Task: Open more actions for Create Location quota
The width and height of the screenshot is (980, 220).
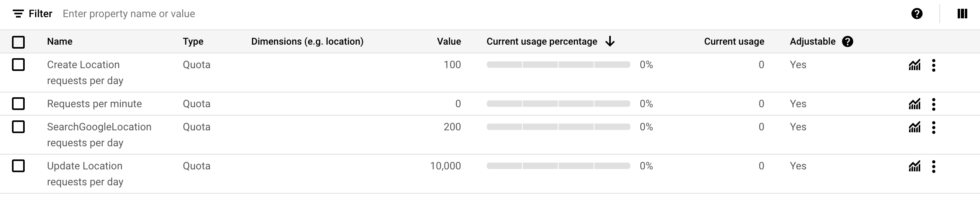Action: (934, 65)
